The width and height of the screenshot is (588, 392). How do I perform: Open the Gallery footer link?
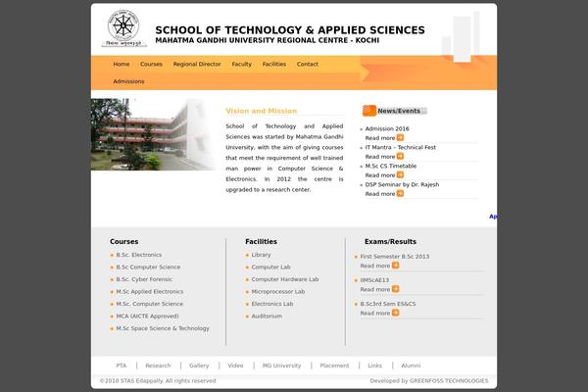199,366
